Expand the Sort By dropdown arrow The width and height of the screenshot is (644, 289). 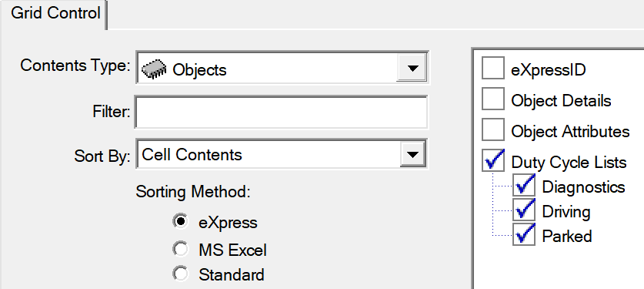click(412, 154)
